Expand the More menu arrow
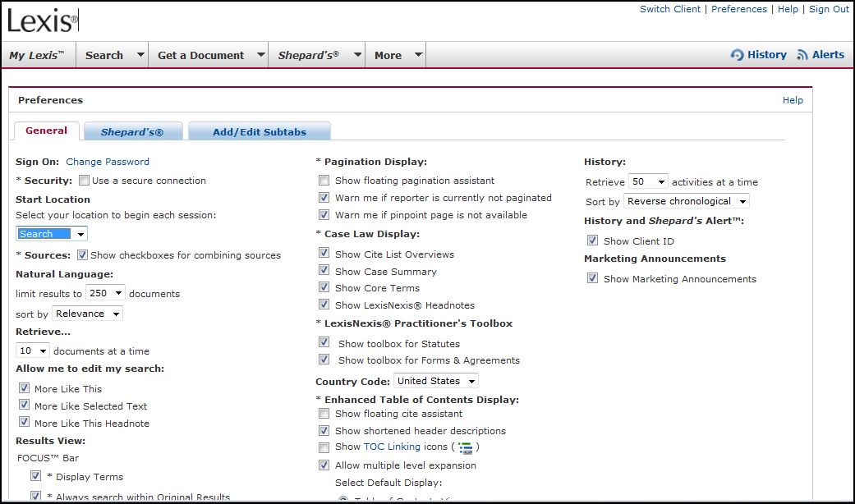855x504 pixels. (x=418, y=55)
